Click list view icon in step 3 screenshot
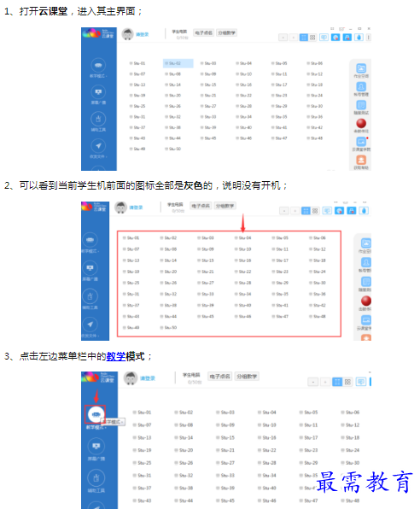 point(337,382)
